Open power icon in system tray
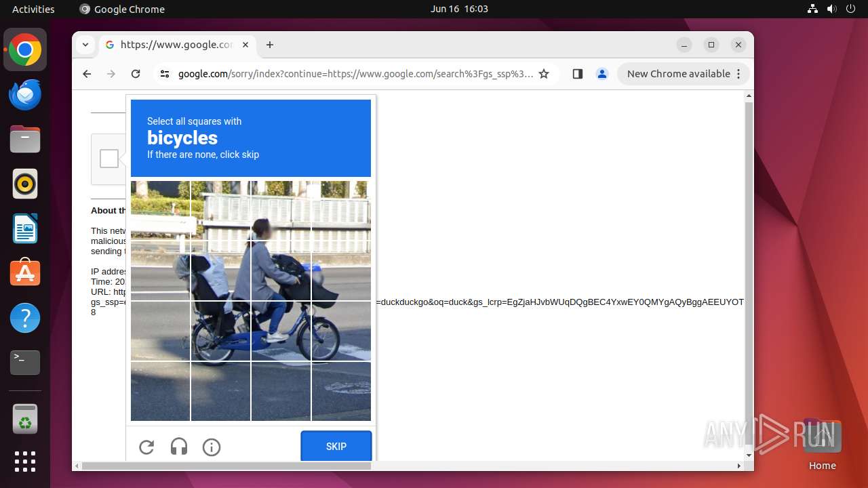 850,9
